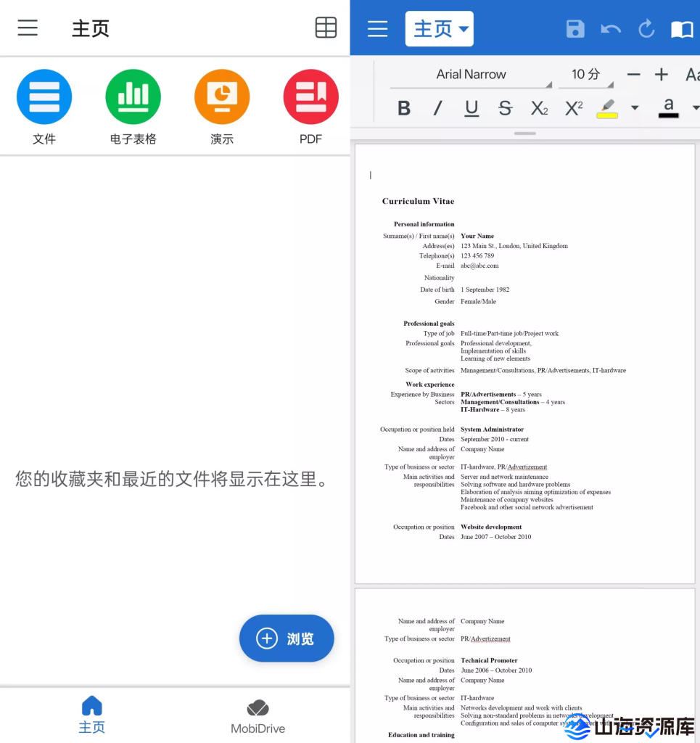Image resolution: width=700 pixels, height=743 pixels.
Task: Save the current document
Action: point(575,29)
